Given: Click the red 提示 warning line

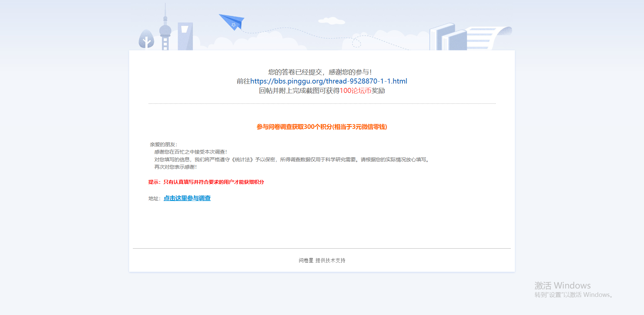Looking at the screenshot, I should click(206, 182).
